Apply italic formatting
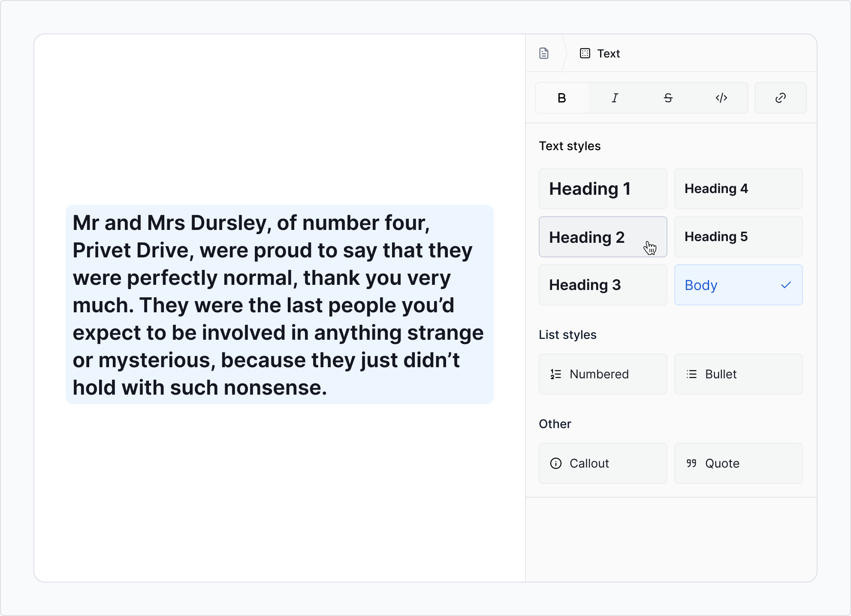The width and height of the screenshot is (851, 616). pyautogui.click(x=615, y=98)
